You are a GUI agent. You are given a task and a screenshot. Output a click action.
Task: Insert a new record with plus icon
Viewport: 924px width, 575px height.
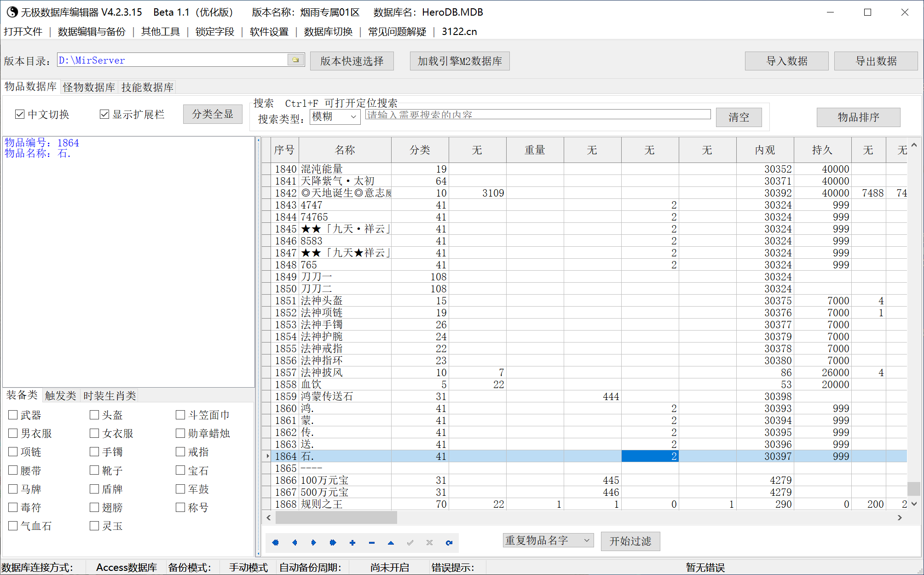coord(352,543)
